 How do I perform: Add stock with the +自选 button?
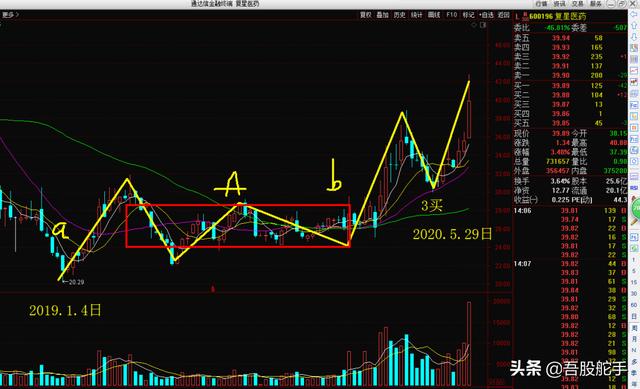click(486, 15)
